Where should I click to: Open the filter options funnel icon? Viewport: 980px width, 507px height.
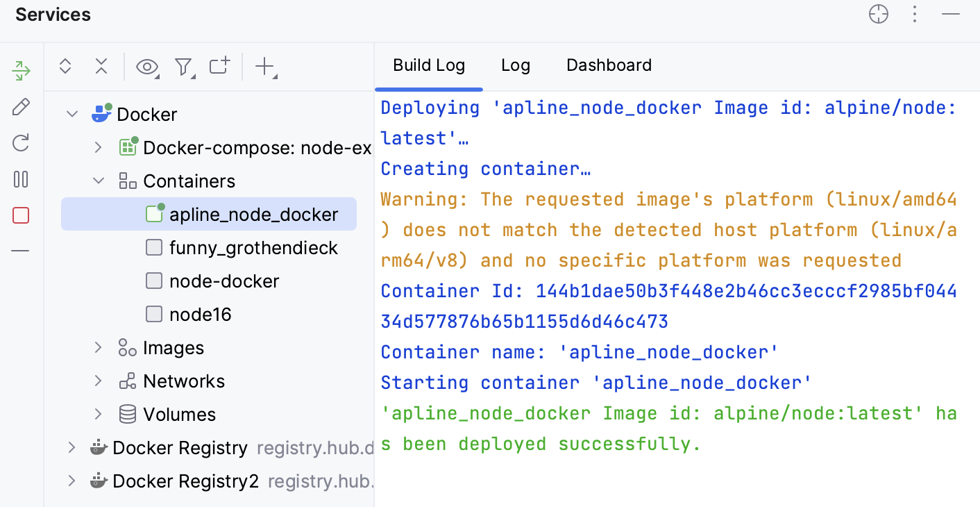[x=183, y=66]
